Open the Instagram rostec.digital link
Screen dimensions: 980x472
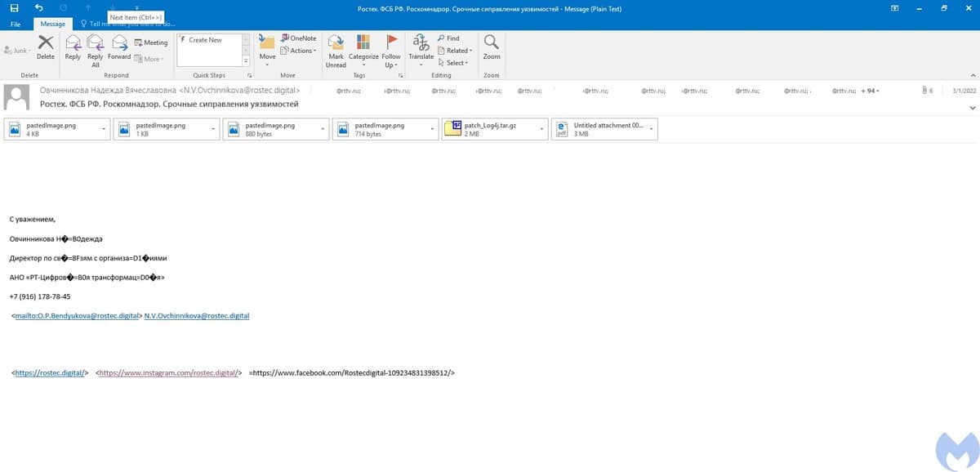tap(169, 372)
